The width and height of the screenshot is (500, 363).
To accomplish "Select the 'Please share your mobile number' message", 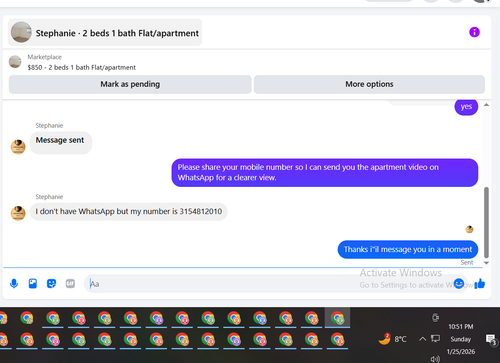I will 325,173.
